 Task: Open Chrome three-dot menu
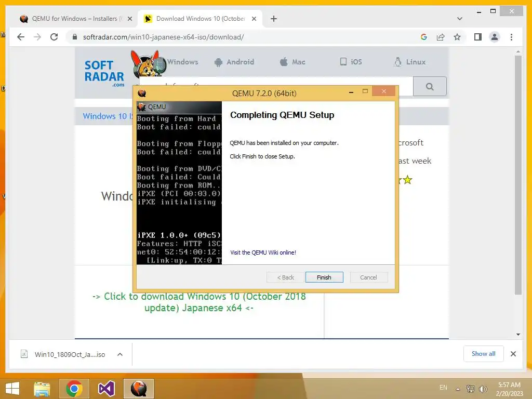click(x=511, y=37)
